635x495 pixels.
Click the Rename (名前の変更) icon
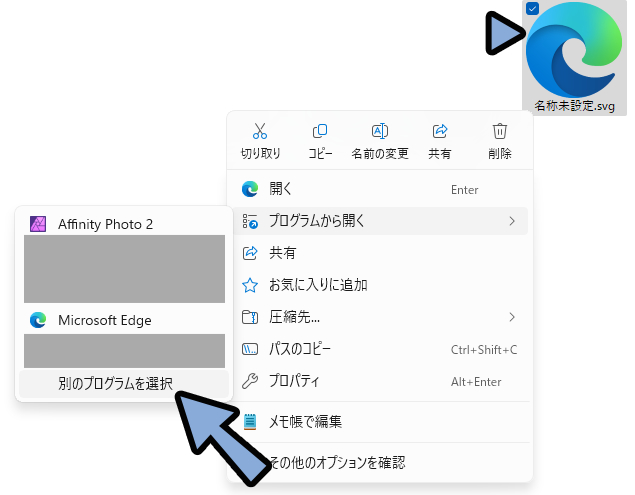380,131
